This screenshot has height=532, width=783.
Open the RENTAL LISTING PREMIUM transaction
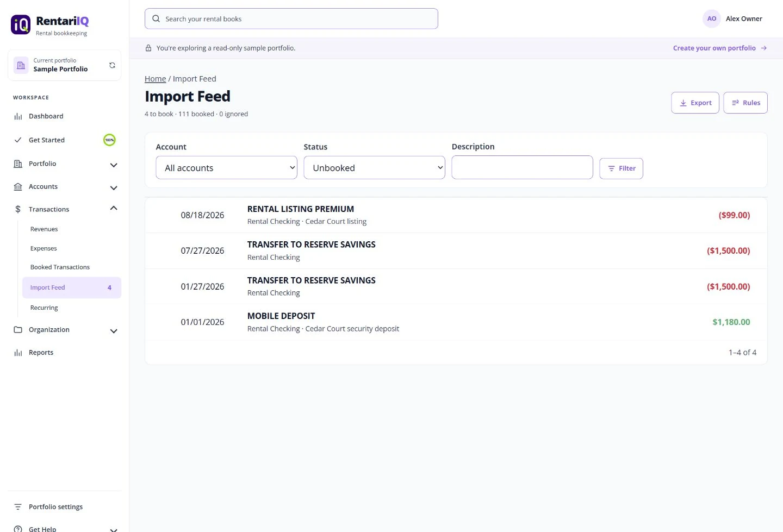(x=456, y=215)
